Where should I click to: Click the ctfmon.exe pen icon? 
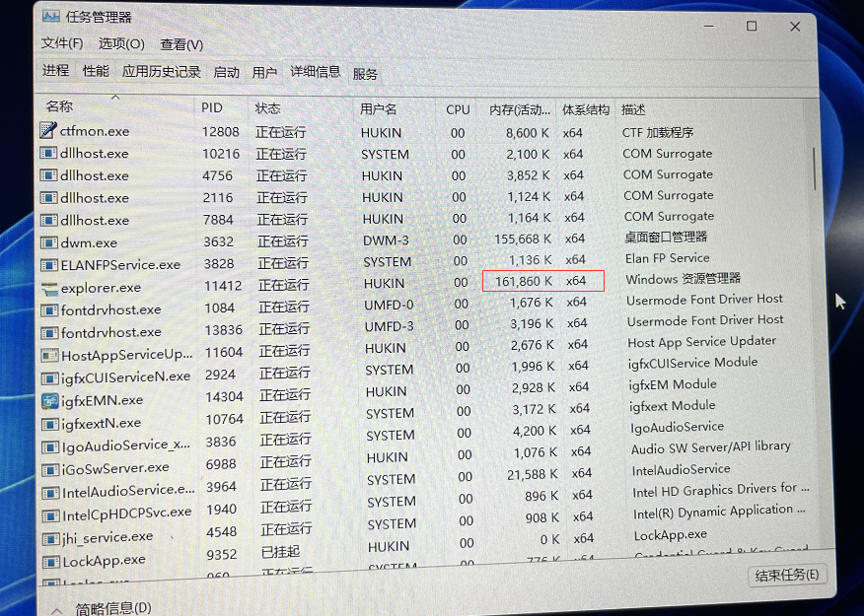(48, 130)
